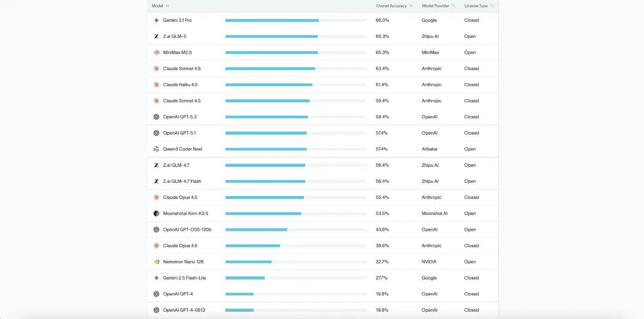644x319 pixels.
Task: Click the Gemini 3.1 Pro accuracy bar
Action: coord(296,20)
